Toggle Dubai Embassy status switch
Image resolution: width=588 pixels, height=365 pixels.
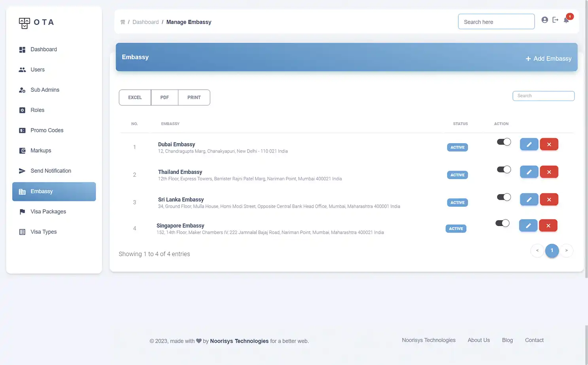pyautogui.click(x=504, y=142)
